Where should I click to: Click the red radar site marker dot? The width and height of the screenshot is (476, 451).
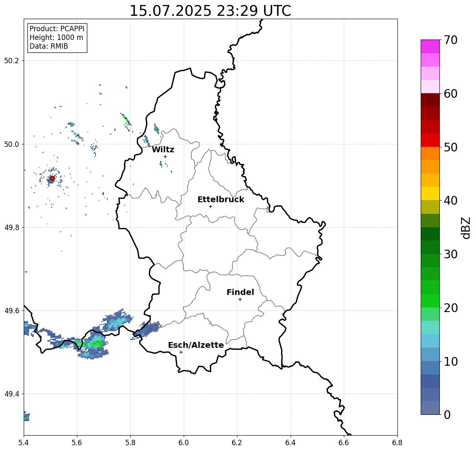click(52, 178)
